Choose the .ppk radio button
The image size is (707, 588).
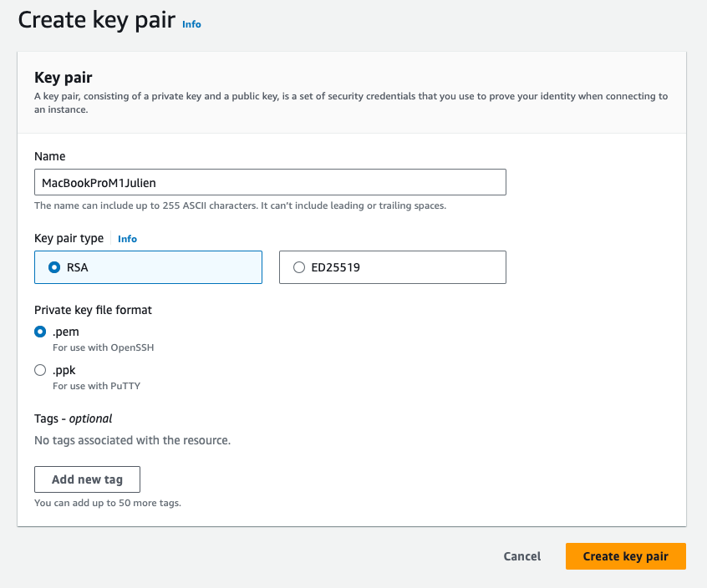tap(40, 370)
